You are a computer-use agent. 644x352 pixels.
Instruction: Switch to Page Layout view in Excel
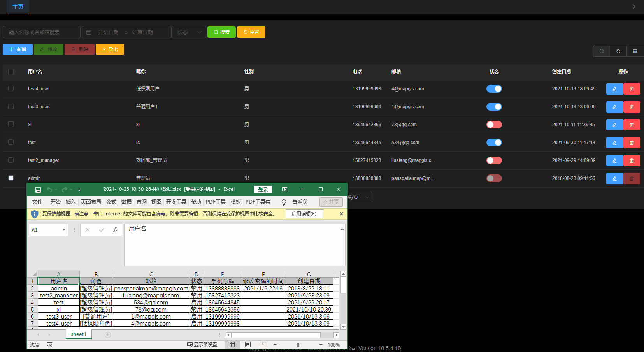coord(248,345)
